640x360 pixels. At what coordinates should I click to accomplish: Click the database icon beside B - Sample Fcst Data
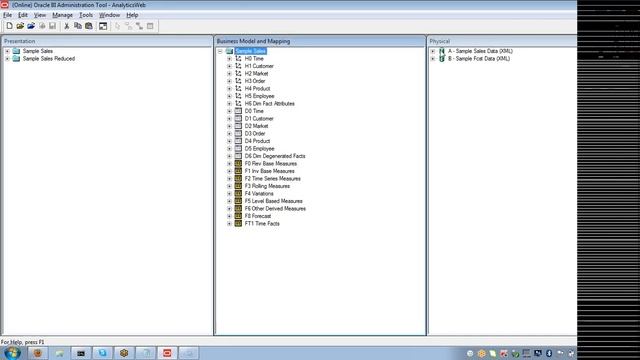[442, 59]
